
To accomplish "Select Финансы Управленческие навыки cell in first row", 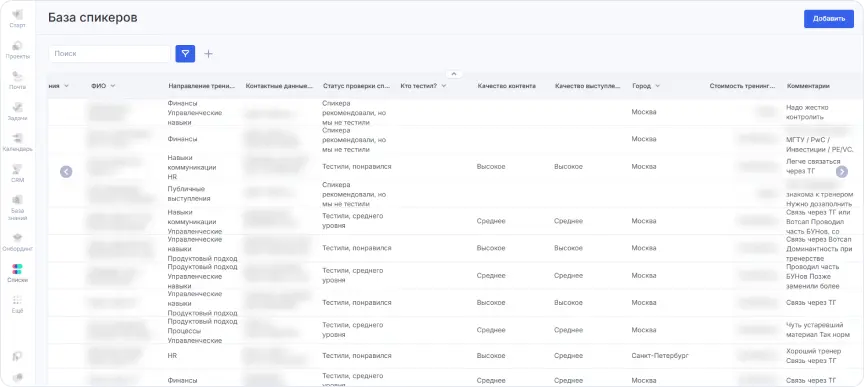I will [x=195, y=112].
